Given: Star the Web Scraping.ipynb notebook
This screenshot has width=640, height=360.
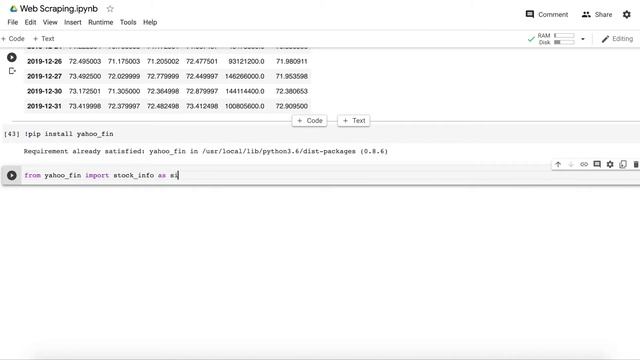Looking at the screenshot, I should pyautogui.click(x=110, y=9).
